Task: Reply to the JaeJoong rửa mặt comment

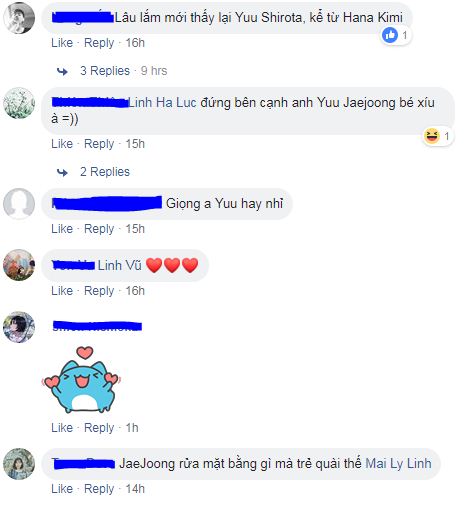Action: pyautogui.click(x=99, y=489)
